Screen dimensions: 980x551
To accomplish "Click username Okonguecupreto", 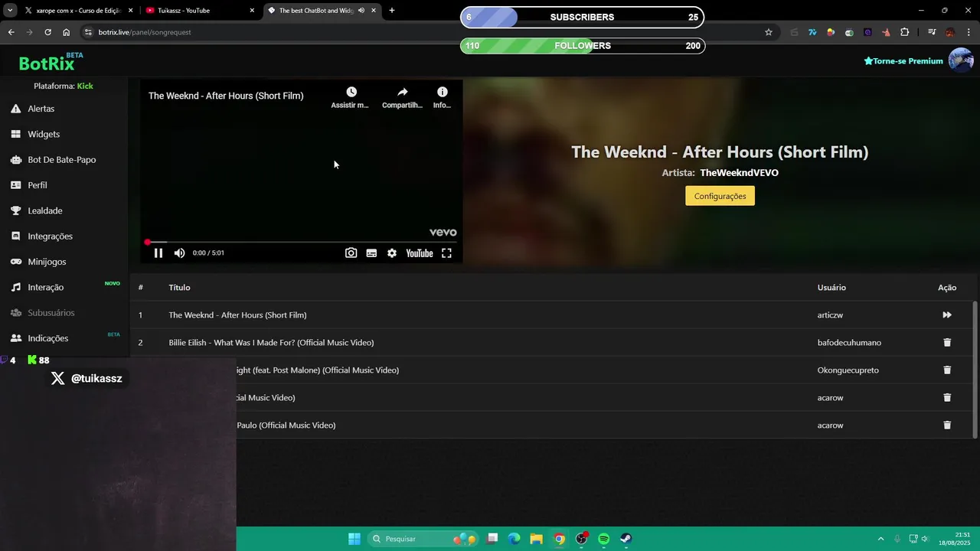I will (848, 370).
